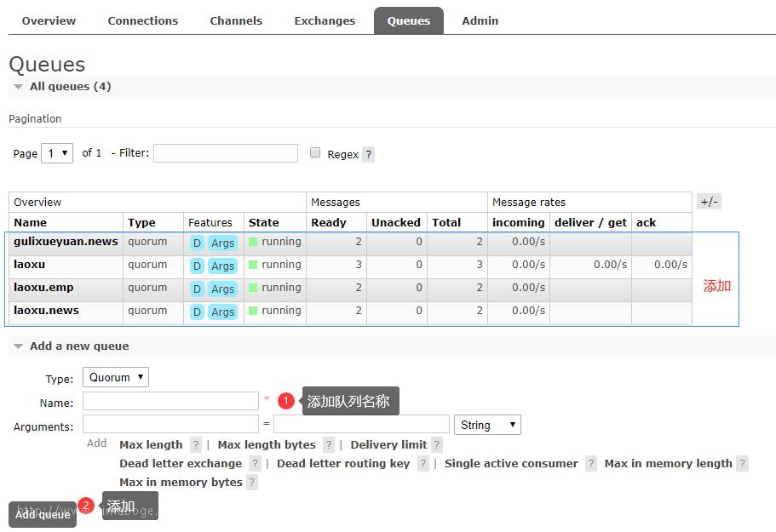Open the laoxu queue details
This screenshot has width=776, height=532.
pos(29,265)
